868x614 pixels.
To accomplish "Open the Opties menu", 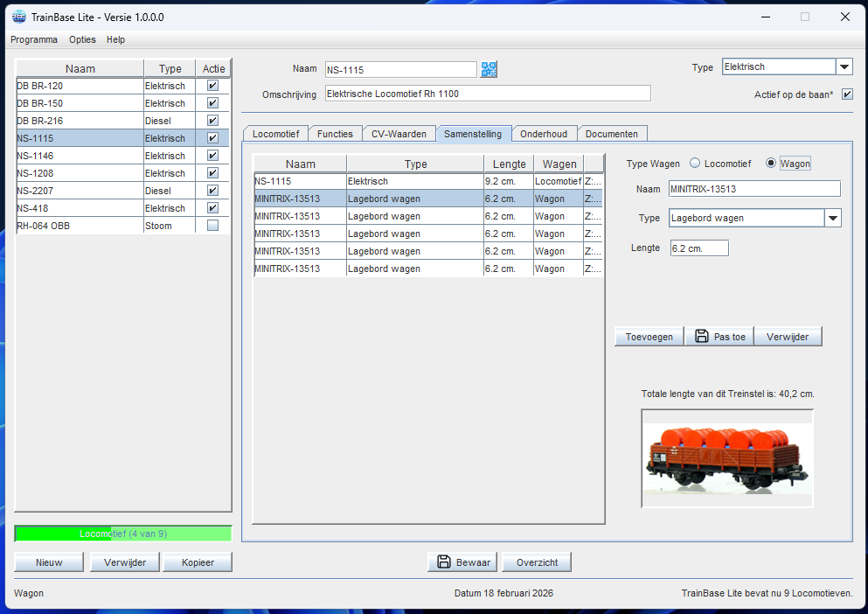I will pos(82,39).
